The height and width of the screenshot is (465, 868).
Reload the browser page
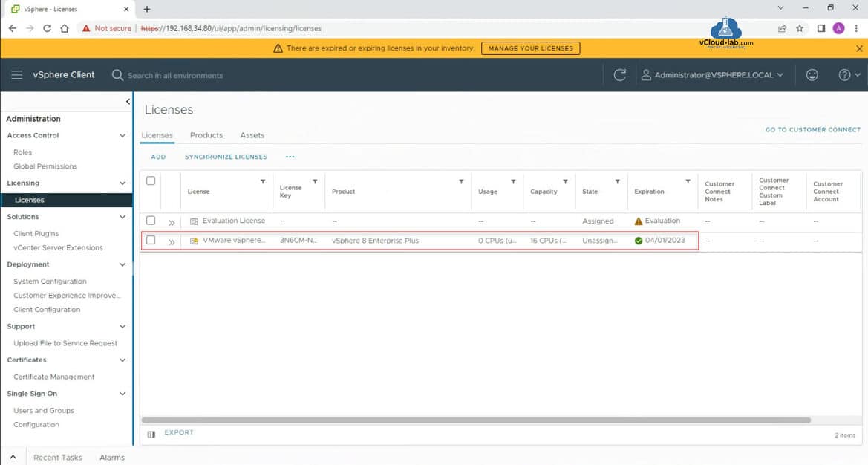[x=47, y=28]
